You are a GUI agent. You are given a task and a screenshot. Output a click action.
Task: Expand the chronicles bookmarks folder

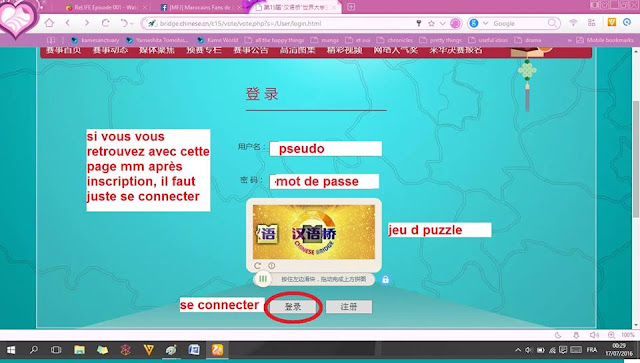coord(395,40)
